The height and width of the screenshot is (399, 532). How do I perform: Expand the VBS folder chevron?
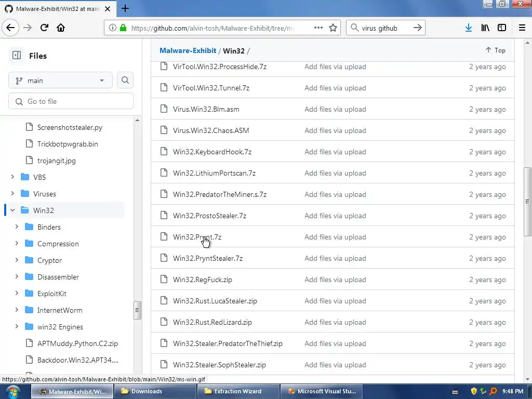(x=12, y=177)
